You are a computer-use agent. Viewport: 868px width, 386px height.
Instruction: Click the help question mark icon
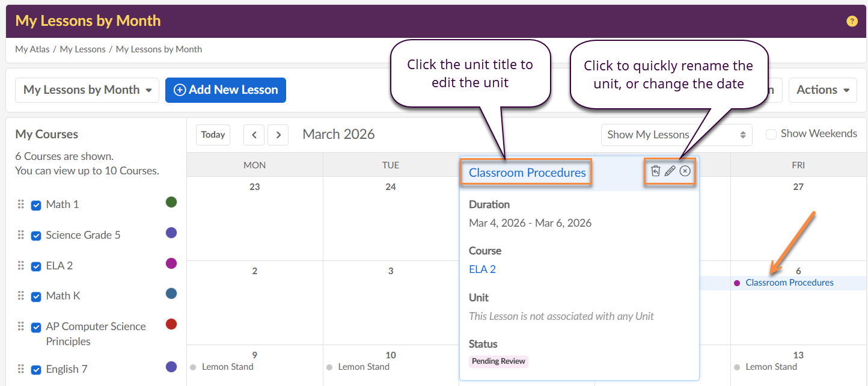[x=852, y=21]
